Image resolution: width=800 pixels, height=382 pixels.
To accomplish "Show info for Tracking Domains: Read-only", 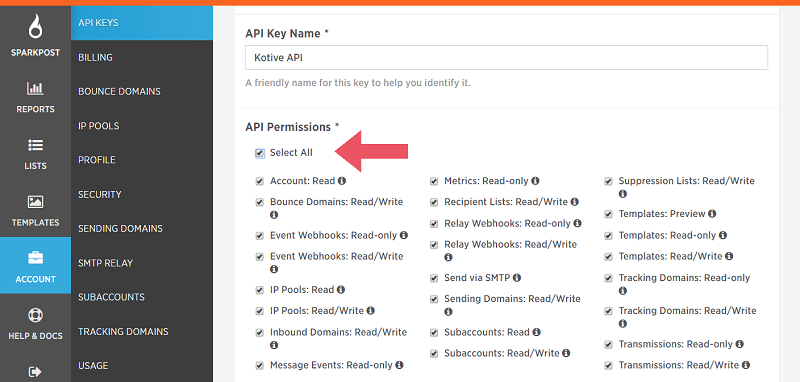I will click(622, 291).
